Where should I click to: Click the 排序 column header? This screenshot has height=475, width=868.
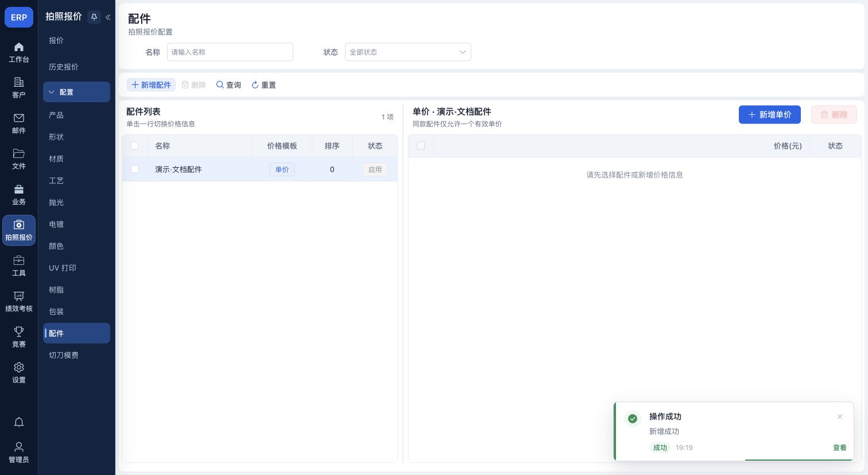click(x=332, y=146)
